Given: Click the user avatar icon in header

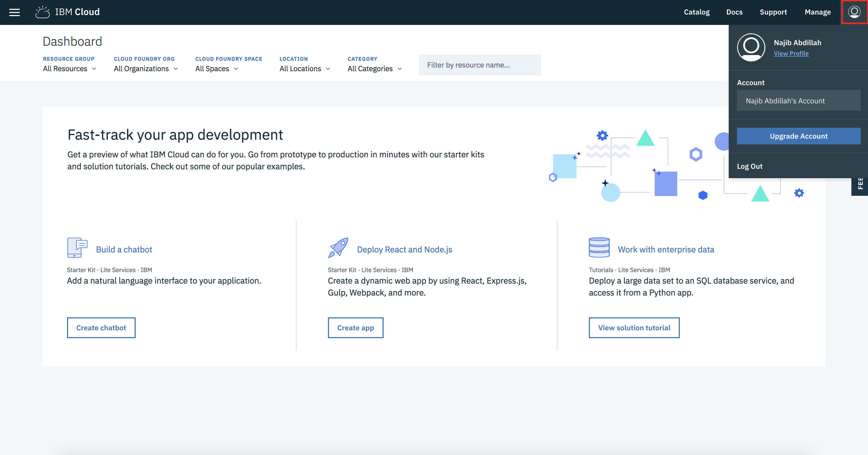Looking at the screenshot, I should pyautogui.click(x=854, y=12).
